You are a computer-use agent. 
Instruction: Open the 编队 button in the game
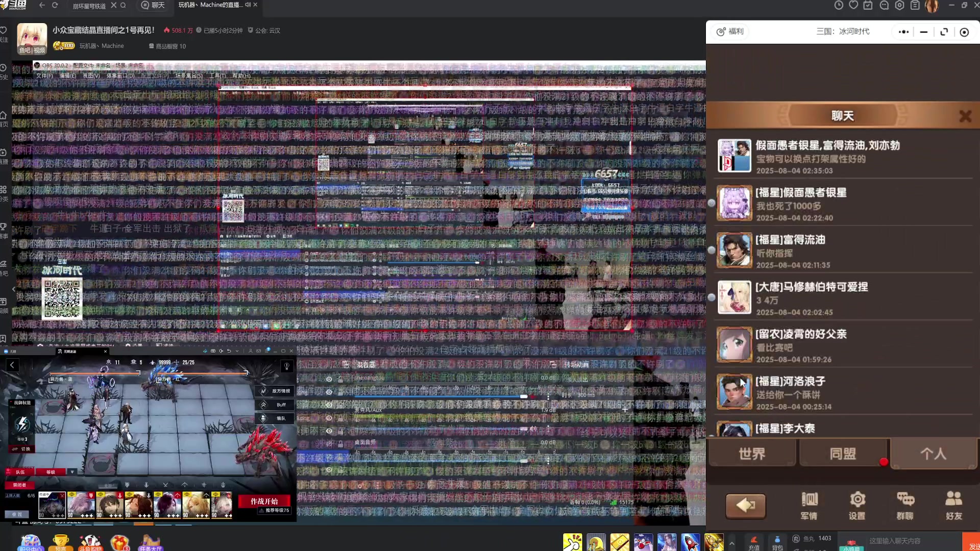275,418
